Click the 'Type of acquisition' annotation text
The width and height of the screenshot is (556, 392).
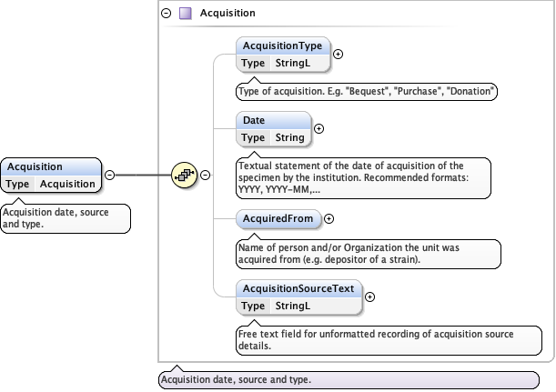coord(367,91)
